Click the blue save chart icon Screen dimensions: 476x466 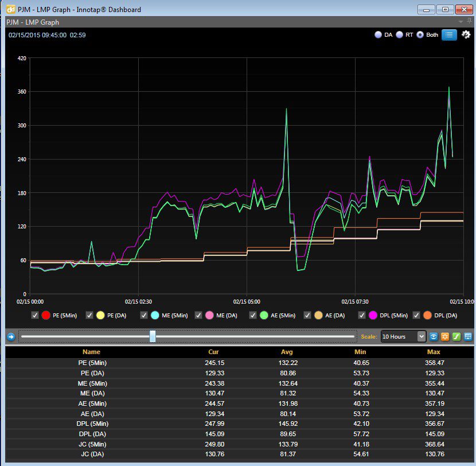click(468, 337)
